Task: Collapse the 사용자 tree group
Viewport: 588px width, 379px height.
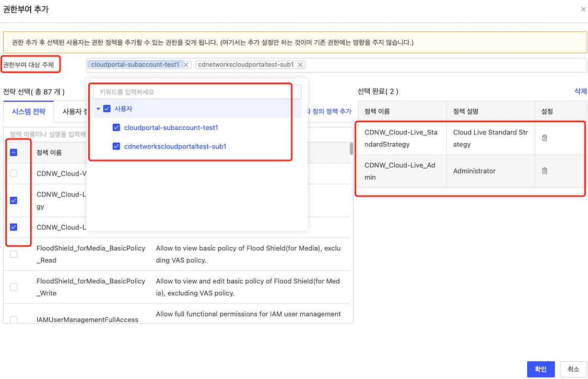Action: [x=98, y=109]
